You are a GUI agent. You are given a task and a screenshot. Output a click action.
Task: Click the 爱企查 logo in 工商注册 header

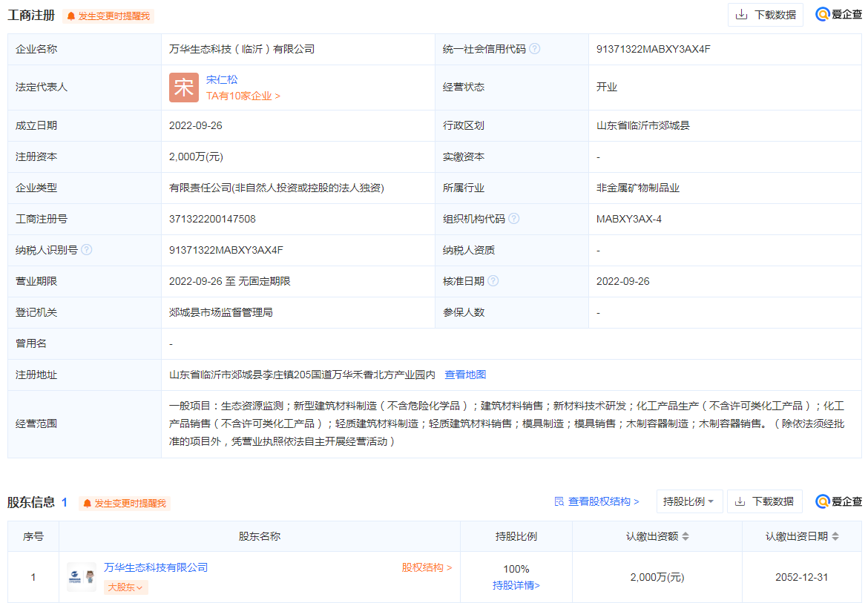(x=838, y=15)
